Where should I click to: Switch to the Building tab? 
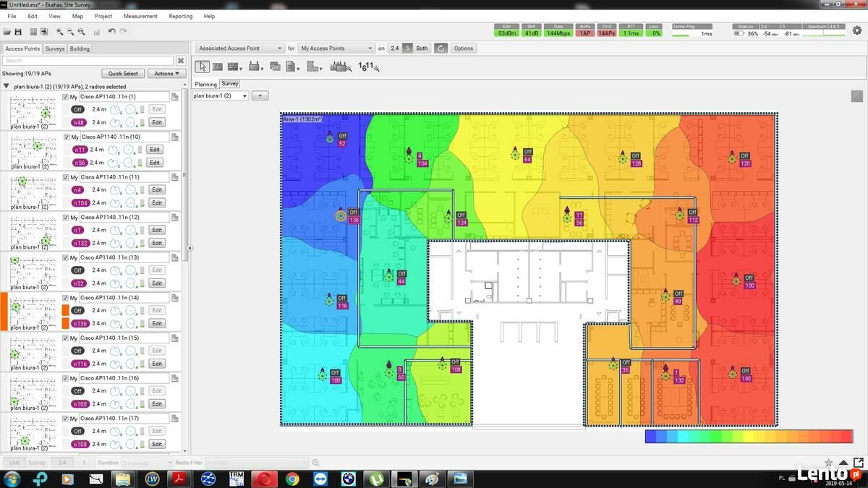(80, 49)
